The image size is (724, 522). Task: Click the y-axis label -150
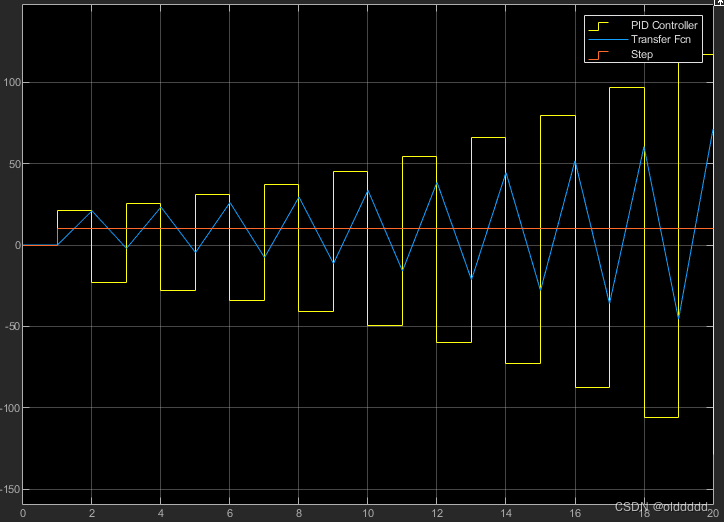(x=10, y=489)
